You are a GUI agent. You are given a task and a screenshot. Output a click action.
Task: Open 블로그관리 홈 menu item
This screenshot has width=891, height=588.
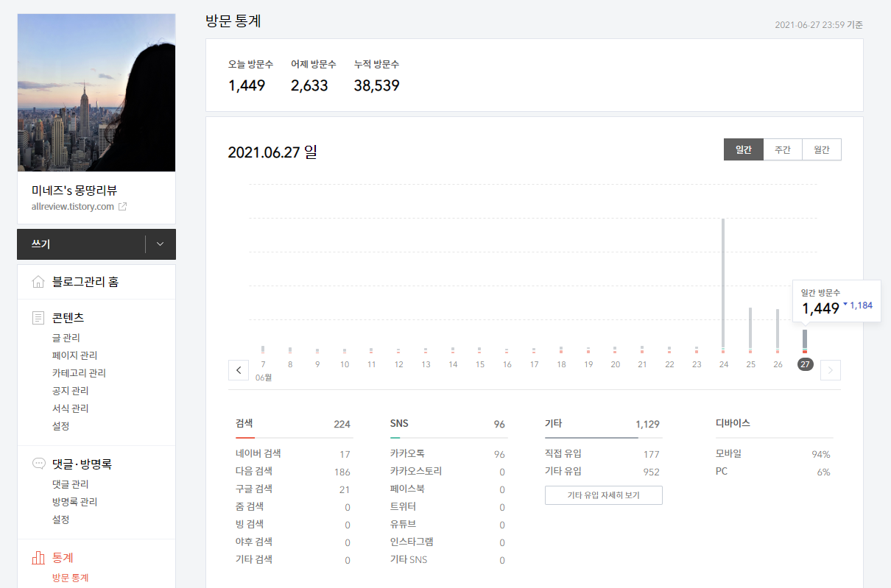coord(85,282)
